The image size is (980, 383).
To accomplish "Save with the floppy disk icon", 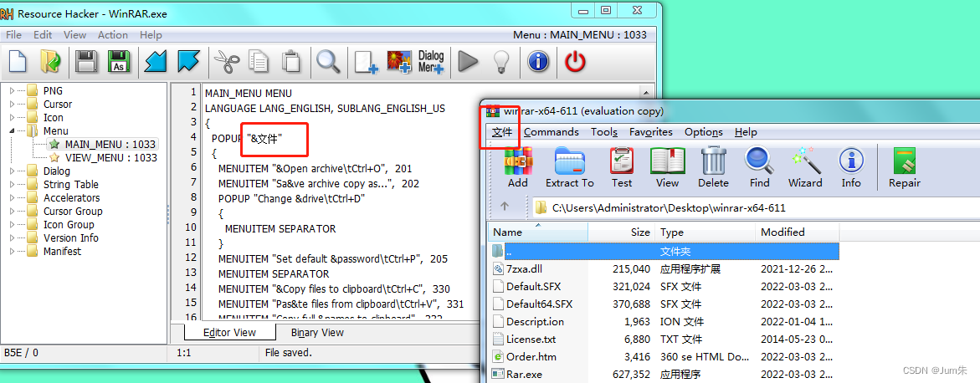I will click(85, 62).
